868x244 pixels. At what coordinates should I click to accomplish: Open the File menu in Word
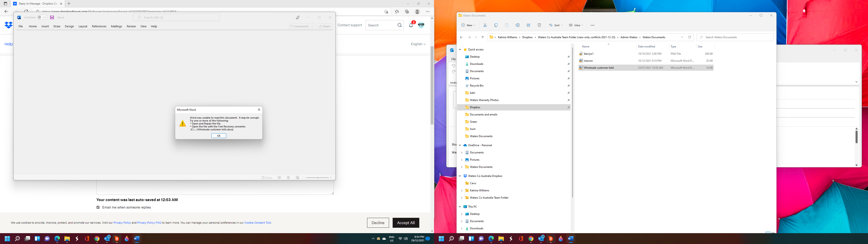click(21, 26)
